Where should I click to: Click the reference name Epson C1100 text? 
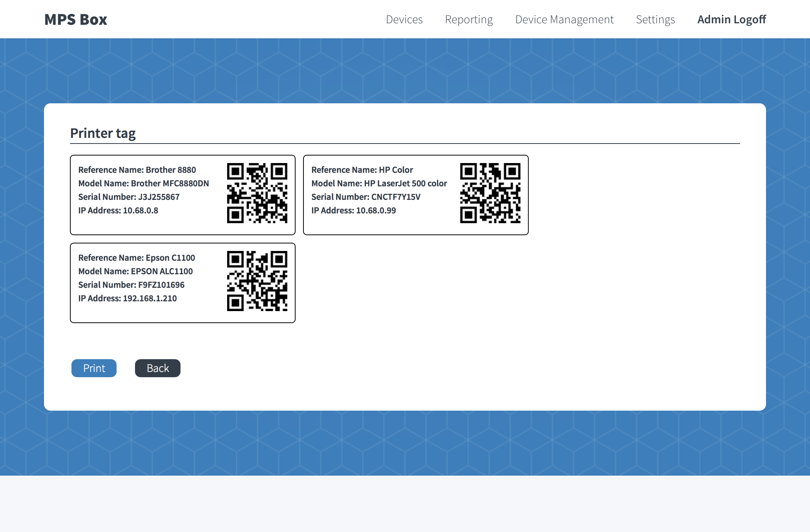click(137, 258)
